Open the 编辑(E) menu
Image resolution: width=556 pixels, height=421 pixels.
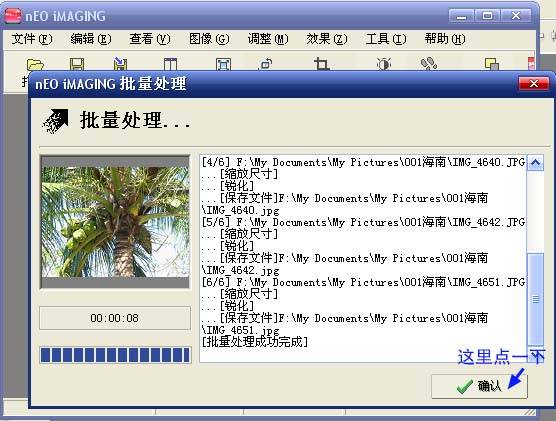[x=91, y=39]
